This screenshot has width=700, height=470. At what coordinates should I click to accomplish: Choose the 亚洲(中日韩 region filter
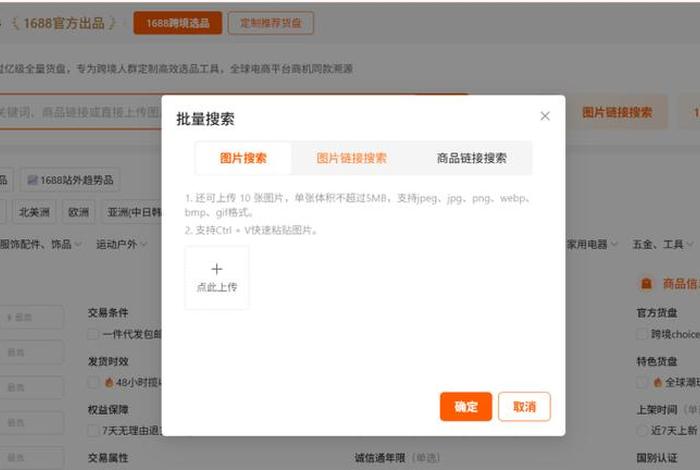(132, 212)
